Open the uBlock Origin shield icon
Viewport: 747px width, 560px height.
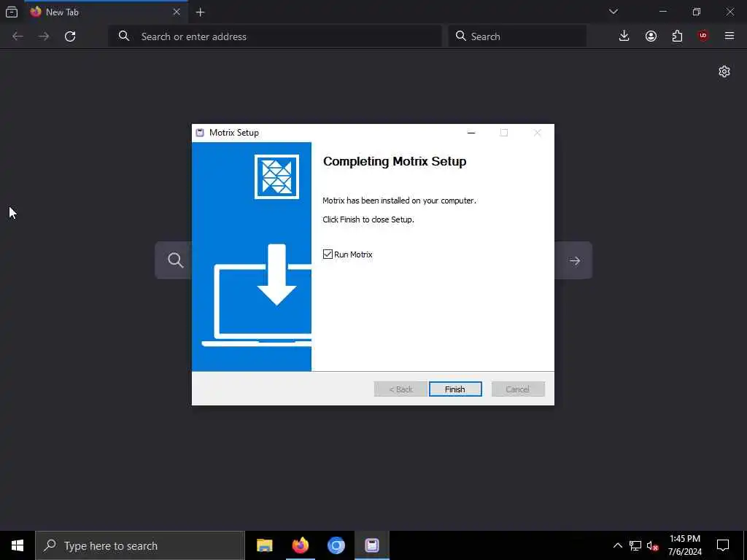pos(703,36)
